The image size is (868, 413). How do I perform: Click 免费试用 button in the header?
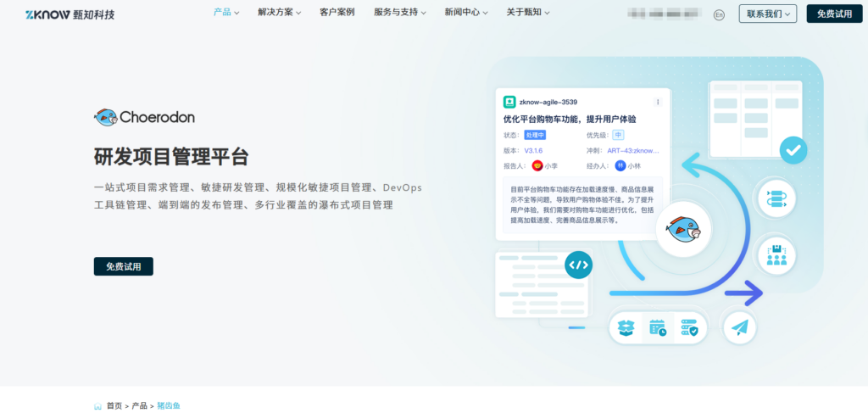[x=834, y=14]
